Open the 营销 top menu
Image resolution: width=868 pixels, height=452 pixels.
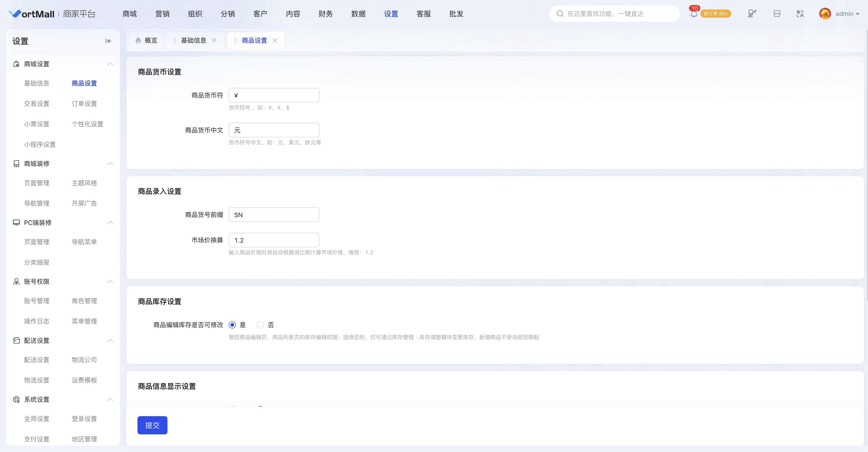point(162,14)
